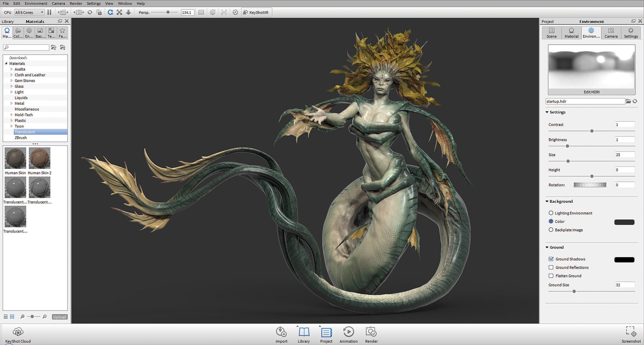Disable Ground Shadows checkbox
Viewport: 644px width, 345px height.
(551, 259)
